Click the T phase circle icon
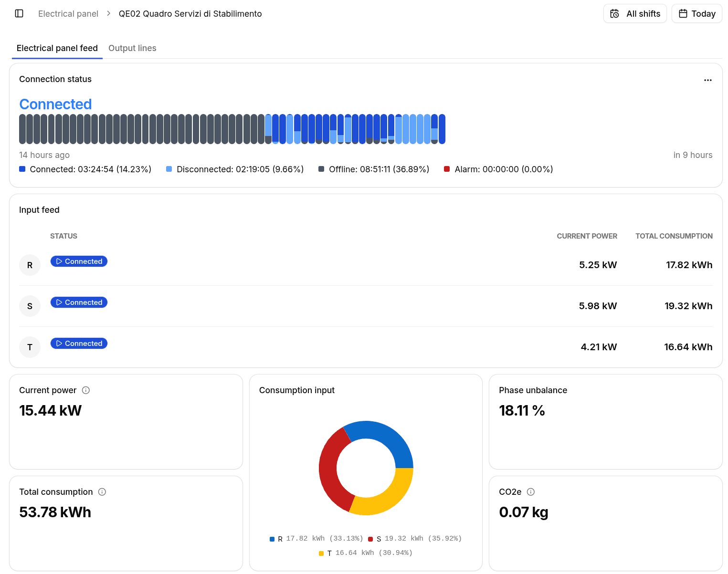The image size is (728, 574). pos(30,347)
